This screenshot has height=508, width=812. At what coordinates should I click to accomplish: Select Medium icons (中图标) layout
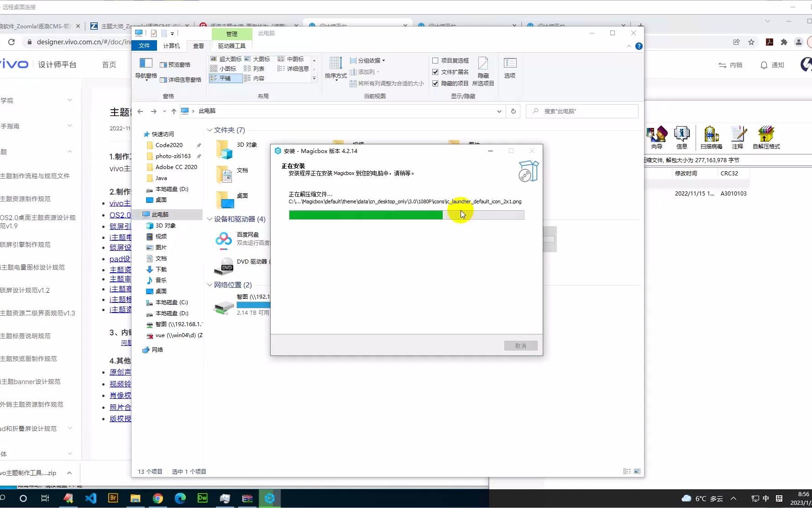click(x=291, y=59)
